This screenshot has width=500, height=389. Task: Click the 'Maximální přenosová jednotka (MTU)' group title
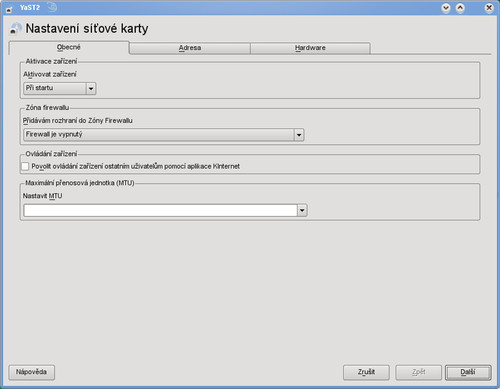(80, 183)
